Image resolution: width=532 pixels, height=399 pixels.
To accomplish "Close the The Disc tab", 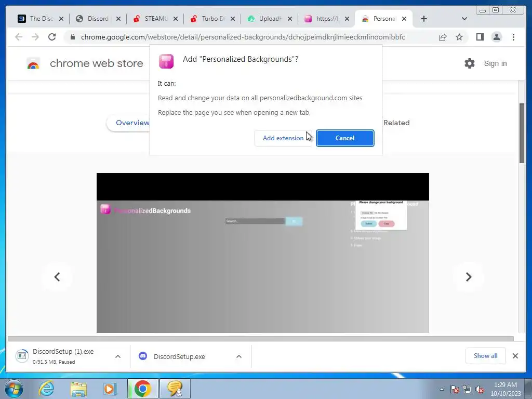I will pos(61,19).
